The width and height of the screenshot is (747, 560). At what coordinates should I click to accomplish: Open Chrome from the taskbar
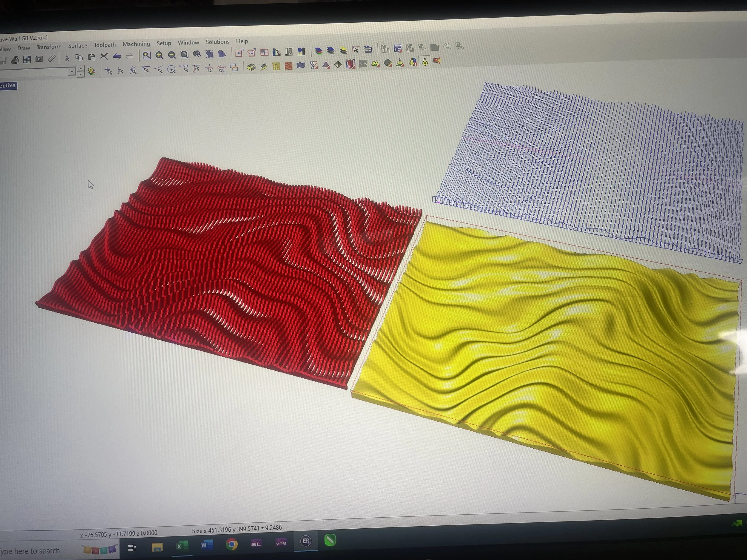tap(232, 544)
